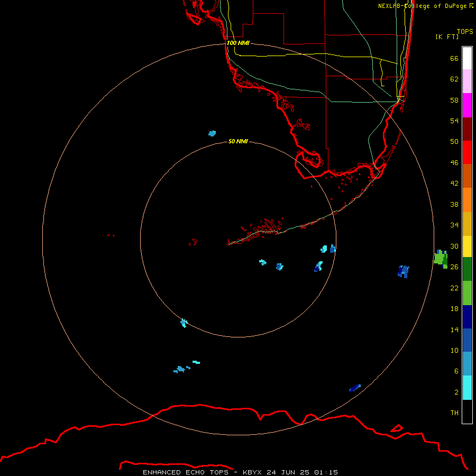Screen dimensions: 476x476
Task: Click the cyan swatch near legend bottom
Action: (x=467, y=388)
